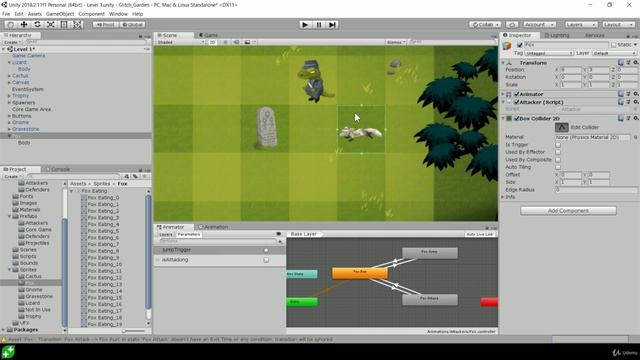
Task: Open Animator component gear menu
Action: pos(636,94)
